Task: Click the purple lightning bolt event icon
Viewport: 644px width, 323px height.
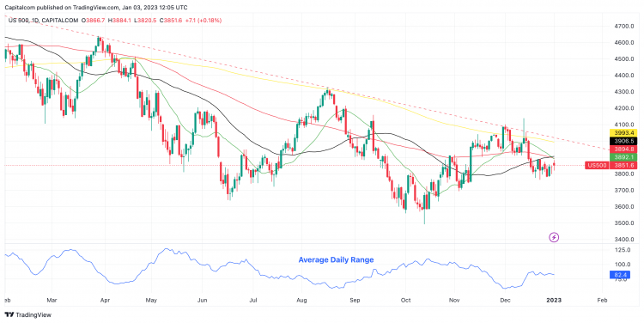Action: pyautogui.click(x=554, y=237)
